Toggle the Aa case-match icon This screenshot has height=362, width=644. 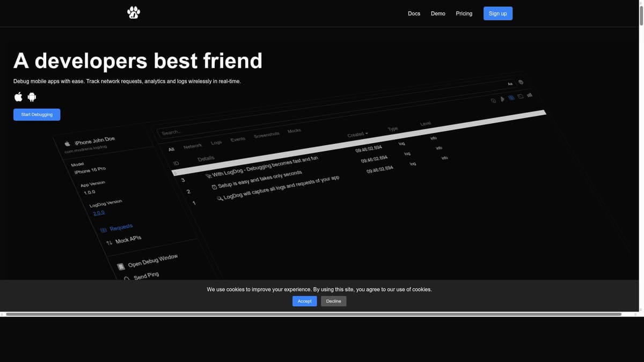510,84
